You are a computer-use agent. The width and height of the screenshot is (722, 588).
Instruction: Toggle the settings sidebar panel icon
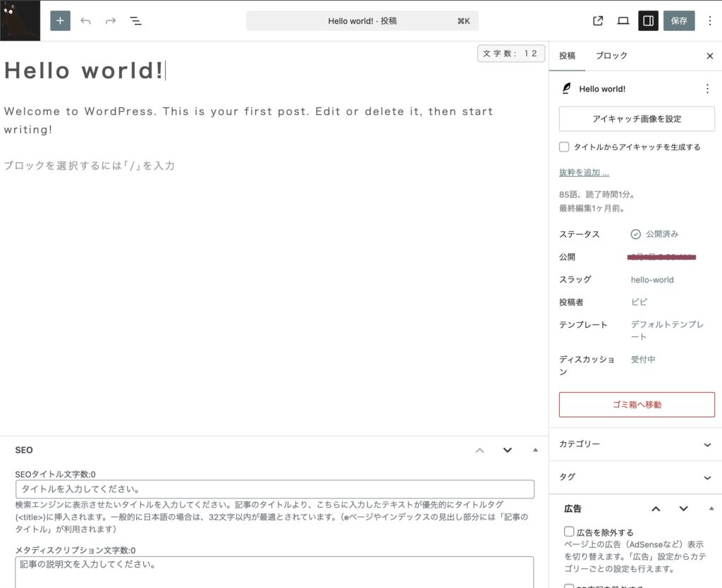click(x=648, y=21)
